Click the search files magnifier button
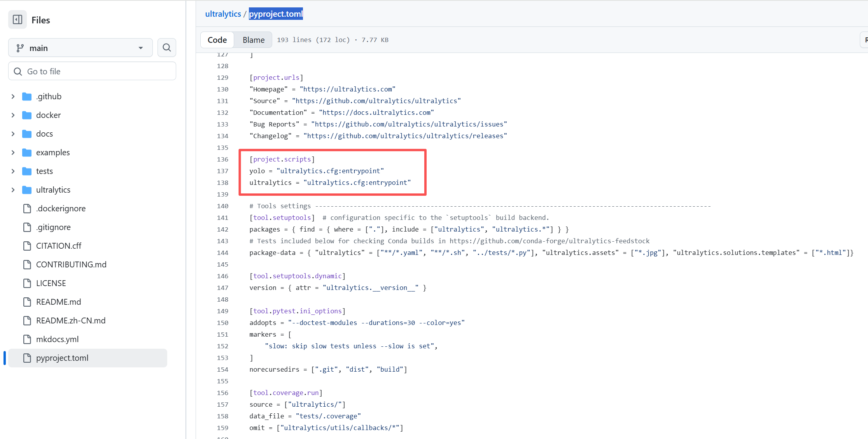 click(x=167, y=47)
